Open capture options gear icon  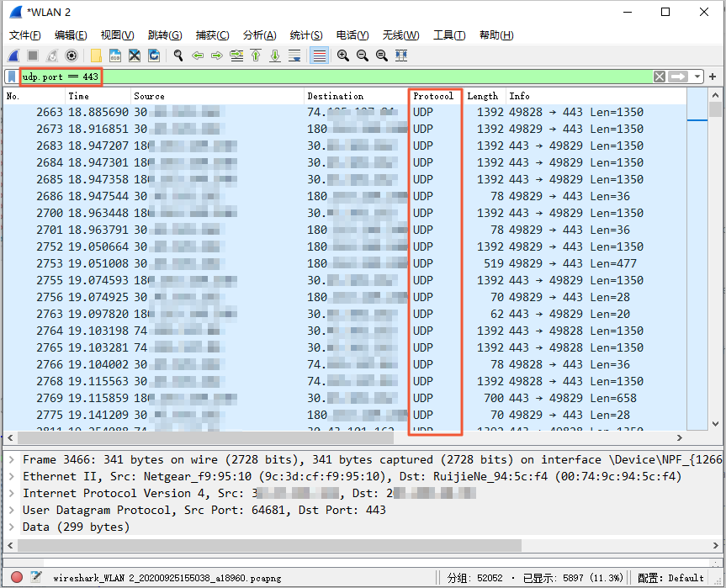pyautogui.click(x=72, y=56)
